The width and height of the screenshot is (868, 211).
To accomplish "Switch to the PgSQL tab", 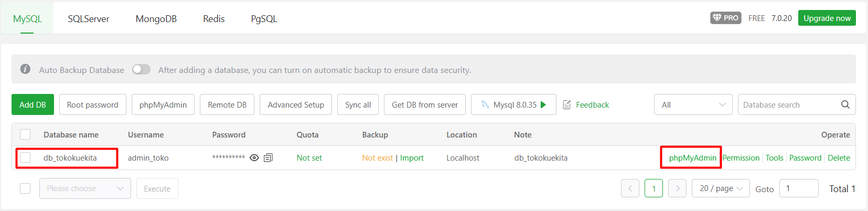I will [264, 18].
